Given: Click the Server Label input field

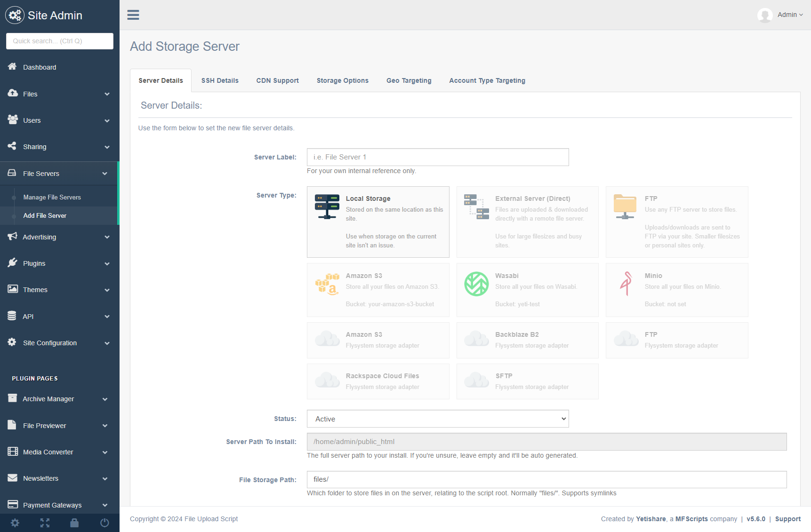Looking at the screenshot, I should (437, 157).
